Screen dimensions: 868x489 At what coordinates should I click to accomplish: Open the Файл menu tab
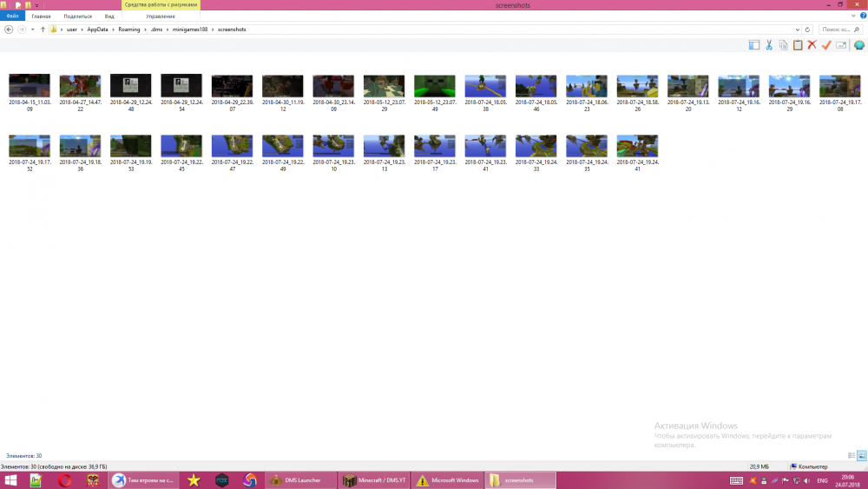pos(12,16)
